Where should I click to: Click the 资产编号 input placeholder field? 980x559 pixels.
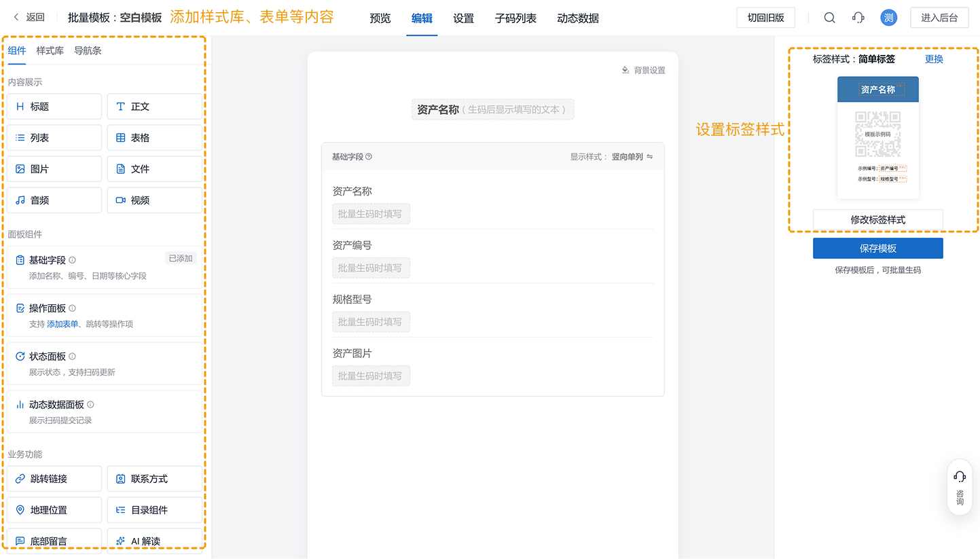coord(371,268)
